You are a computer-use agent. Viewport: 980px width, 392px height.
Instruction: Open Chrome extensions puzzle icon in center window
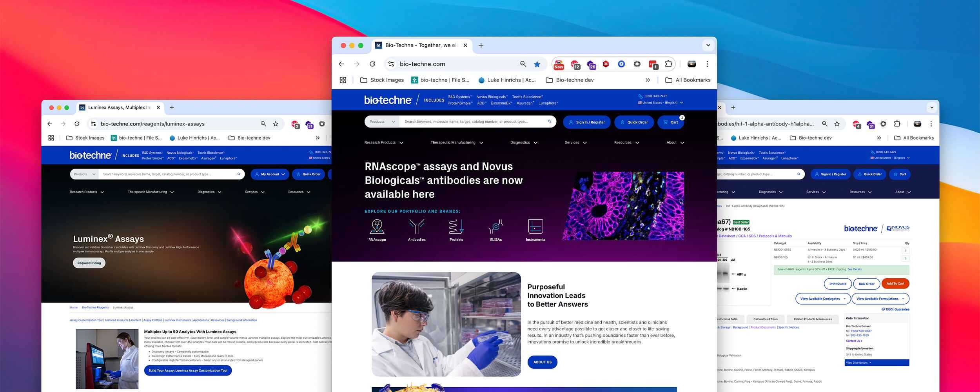click(668, 64)
